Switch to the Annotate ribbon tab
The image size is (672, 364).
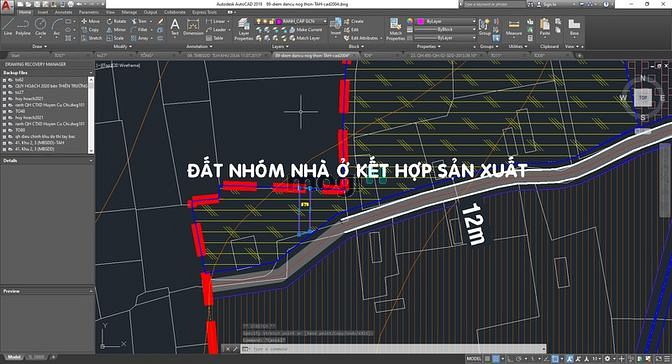tap(63, 12)
